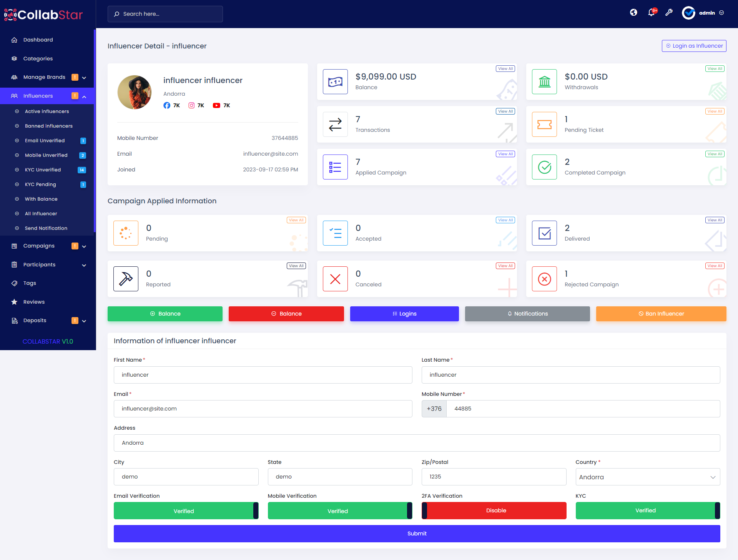The width and height of the screenshot is (738, 560).
Task: Open the notifications bell icon
Action: (x=651, y=13)
